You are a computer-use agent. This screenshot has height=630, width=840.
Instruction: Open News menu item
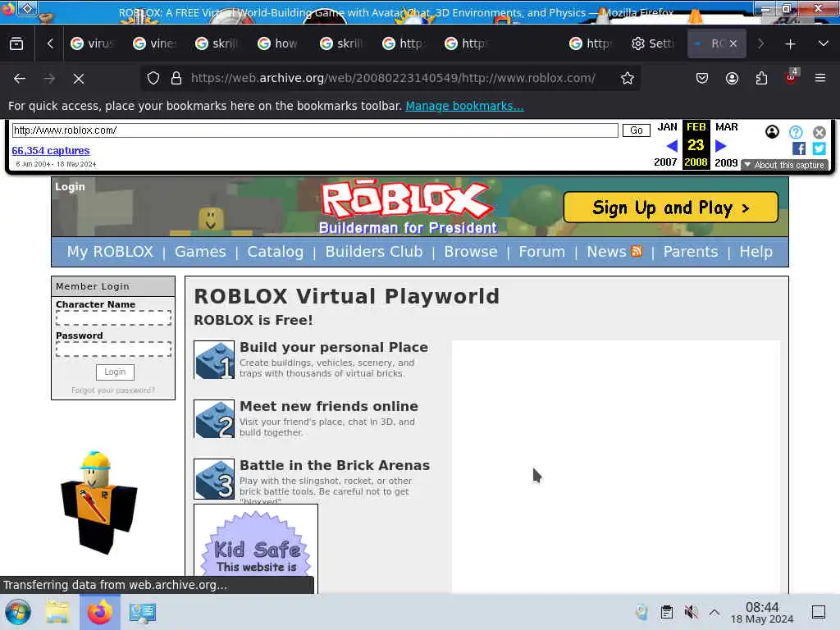pyautogui.click(x=606, y=252)
